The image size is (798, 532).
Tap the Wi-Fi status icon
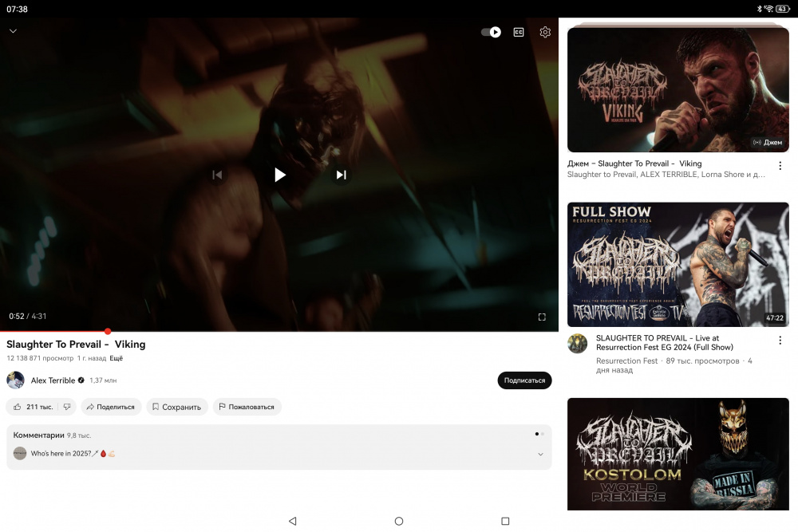pos(769,9)
